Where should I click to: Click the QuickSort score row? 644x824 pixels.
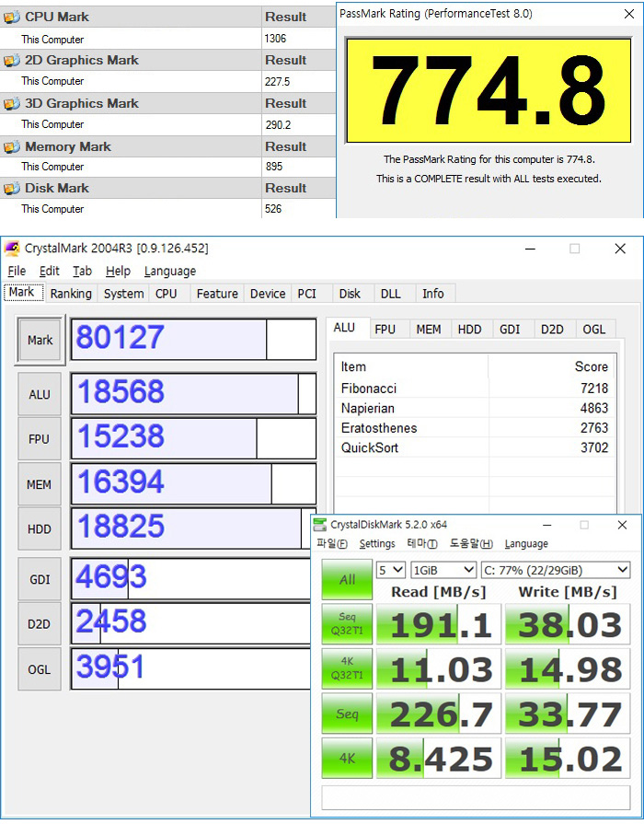click(475, 447)
